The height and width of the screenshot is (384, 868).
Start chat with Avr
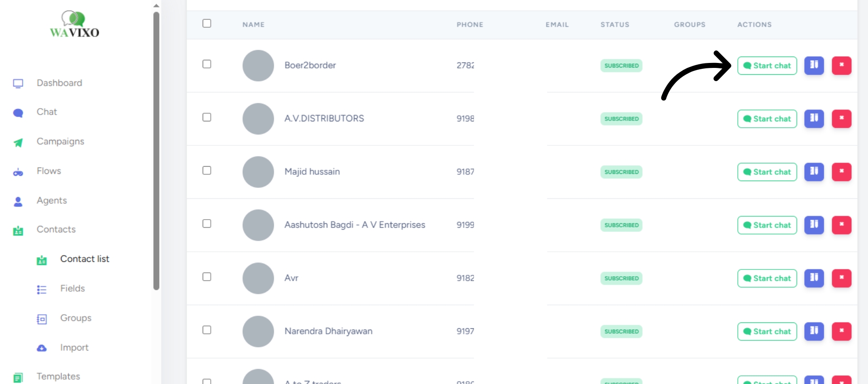767,278
